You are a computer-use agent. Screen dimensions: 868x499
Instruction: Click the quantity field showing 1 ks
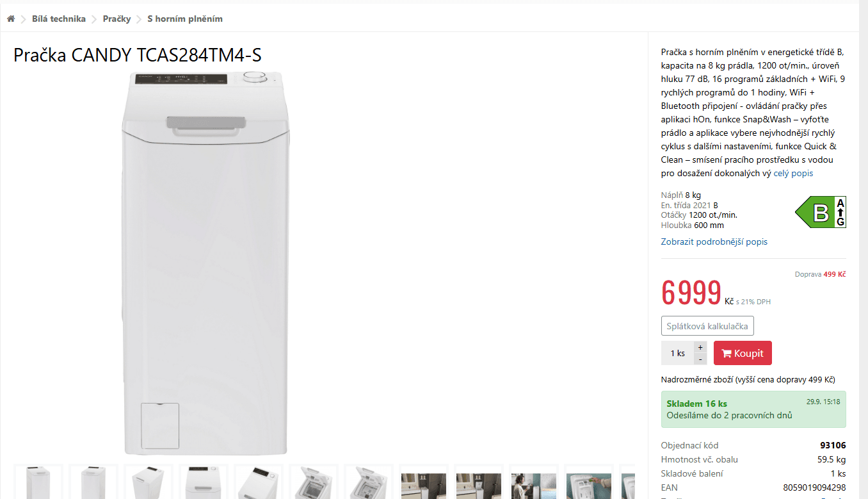click(x=677, y=353)
